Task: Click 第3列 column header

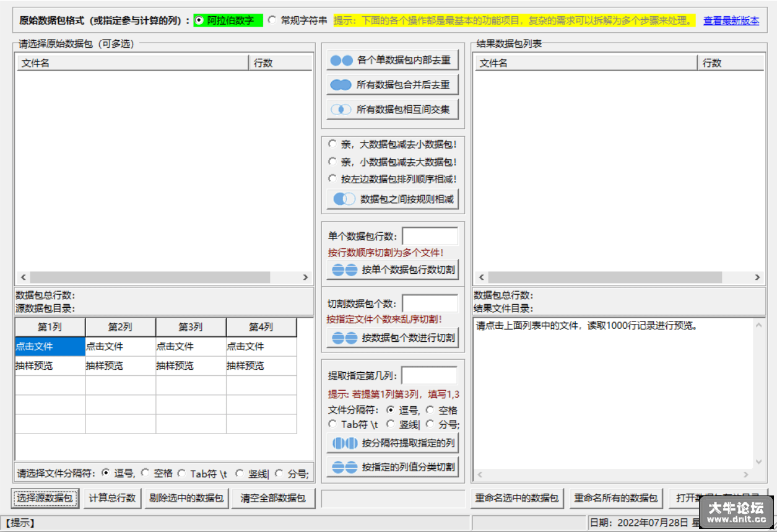Action: coord(191,327)
